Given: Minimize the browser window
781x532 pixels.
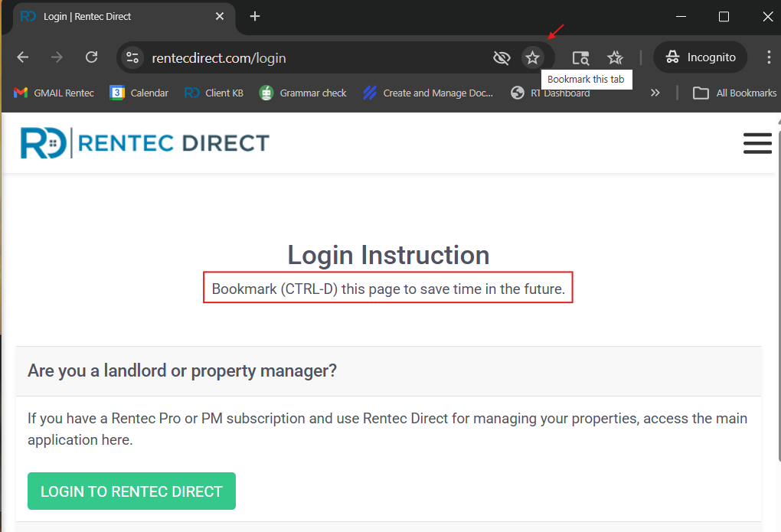Looking at the screenshot, I should tap(681, 16).
